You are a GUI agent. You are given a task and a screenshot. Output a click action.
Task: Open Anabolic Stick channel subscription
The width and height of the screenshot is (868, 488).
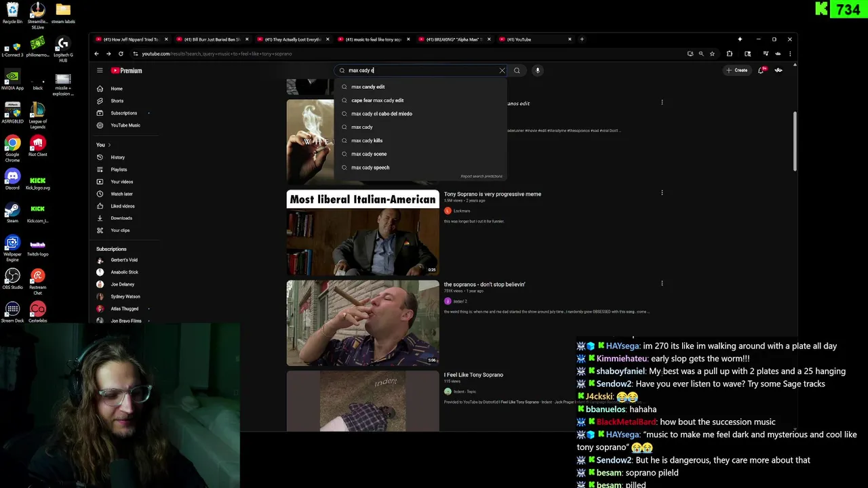pos(124,272)
